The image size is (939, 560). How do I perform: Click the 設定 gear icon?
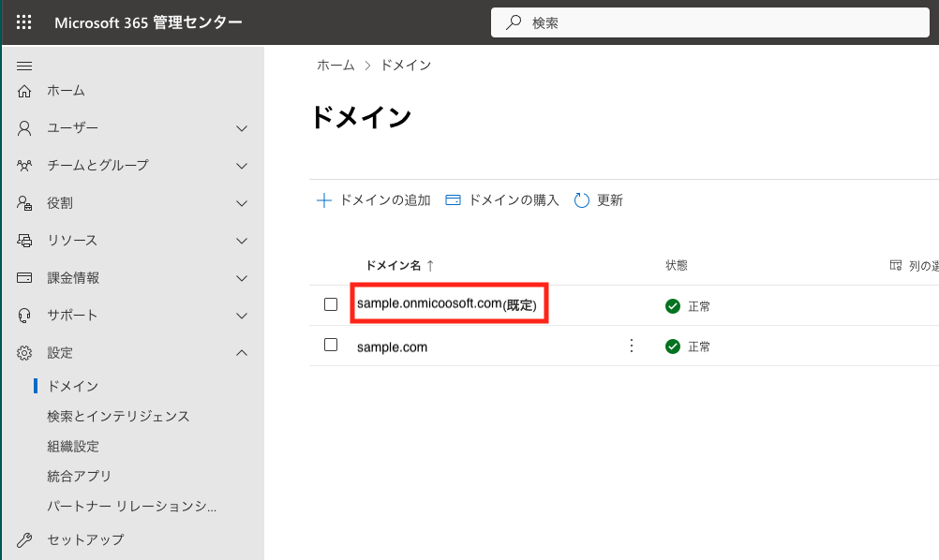coord(24,353)
